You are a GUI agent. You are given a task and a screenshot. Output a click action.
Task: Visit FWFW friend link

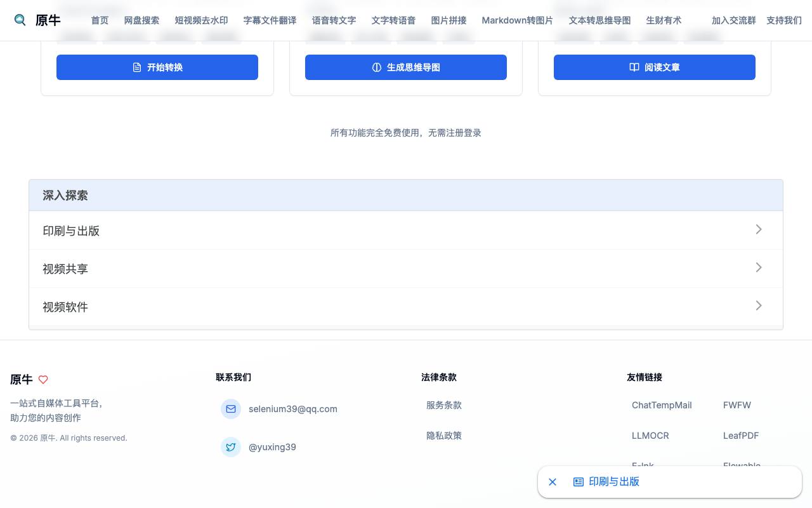pos(737,405)
